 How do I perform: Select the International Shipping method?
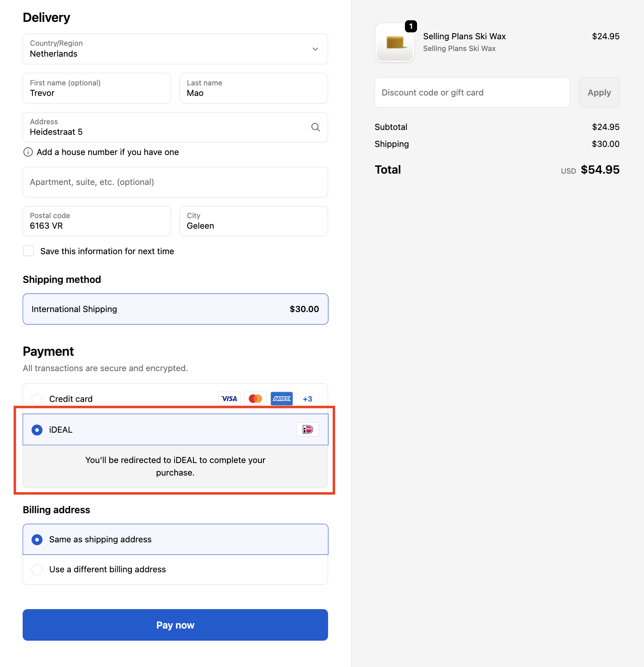click(x=175, y=309)
